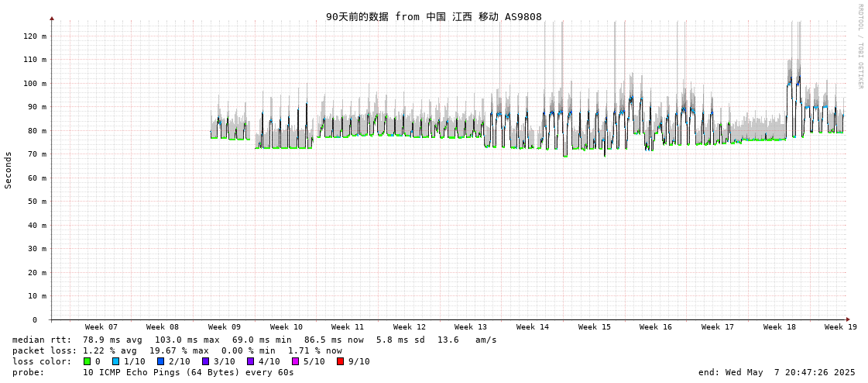
Task: Click the purple 3/10 loss swatch
Action: click(x=205, y=361)
